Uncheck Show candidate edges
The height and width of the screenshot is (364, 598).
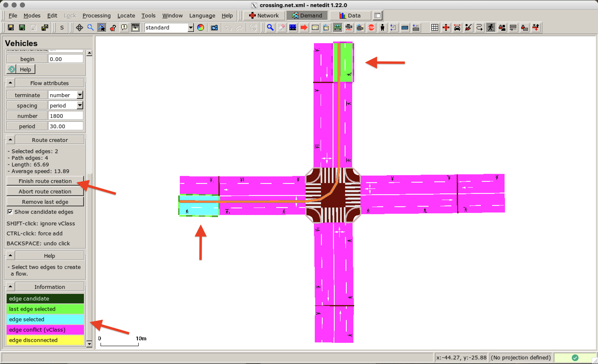(10, 212)
